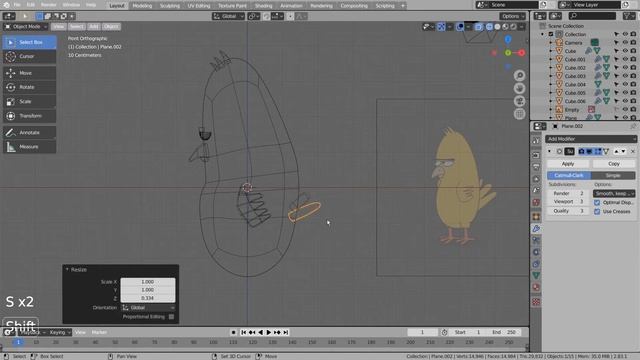This screenshot has height=360, width=640.
Task: Click the Scale Z value field
Action: coord(148,298)
